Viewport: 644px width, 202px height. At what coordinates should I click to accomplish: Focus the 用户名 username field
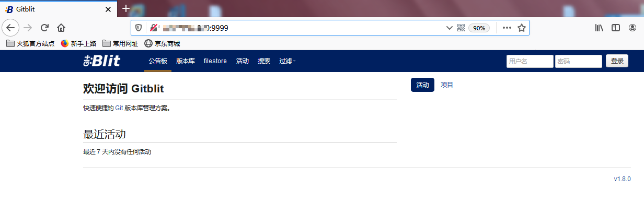click(530, 61)
